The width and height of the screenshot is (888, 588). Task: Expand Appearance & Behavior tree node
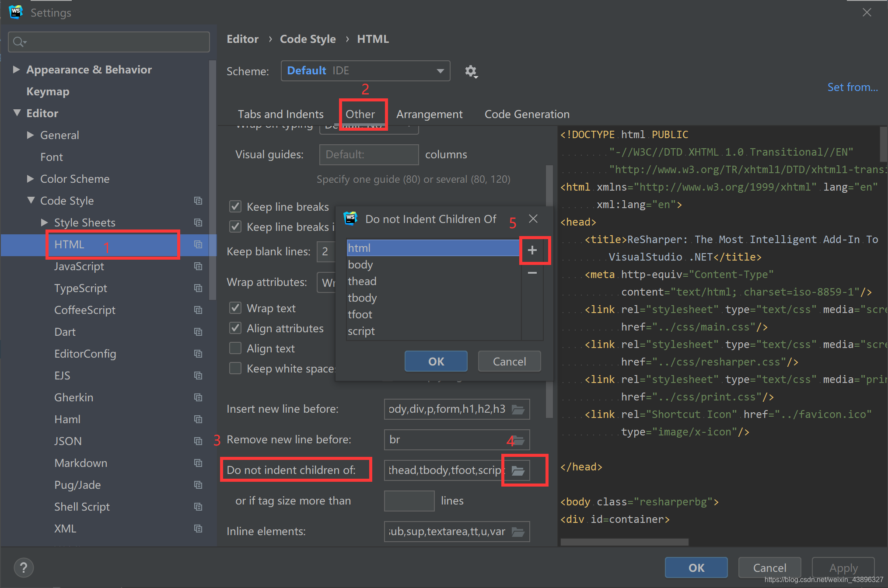tap(16, 70)
